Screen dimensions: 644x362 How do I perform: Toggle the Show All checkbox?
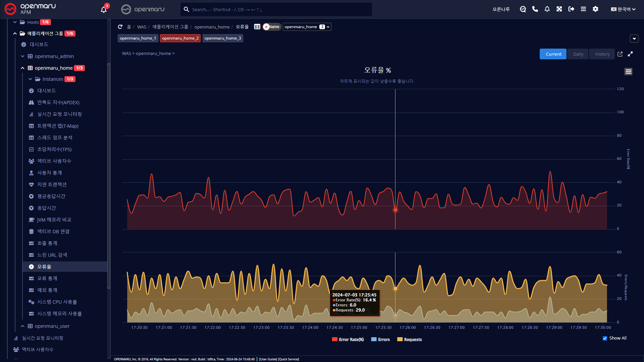tap(605, 338)
